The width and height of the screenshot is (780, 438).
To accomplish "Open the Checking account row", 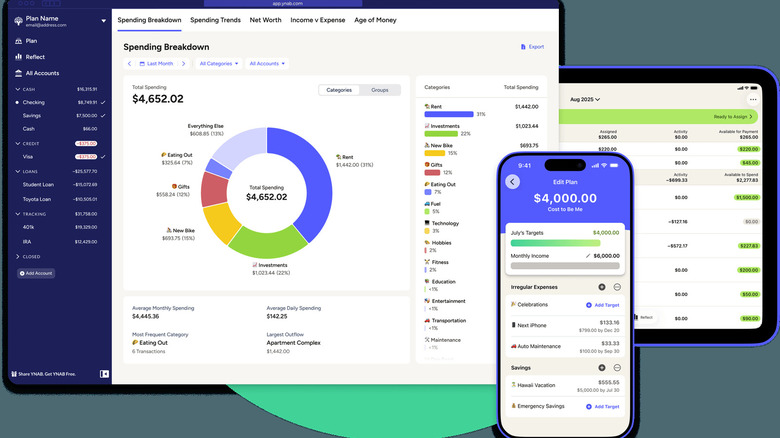I will (x=59, y=103).
